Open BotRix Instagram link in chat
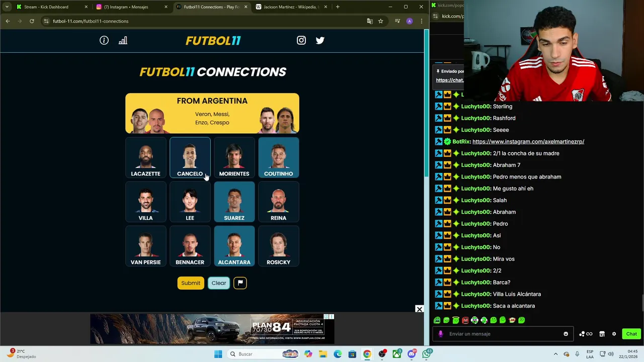This screenshot has width=644, height=362. 528,141
